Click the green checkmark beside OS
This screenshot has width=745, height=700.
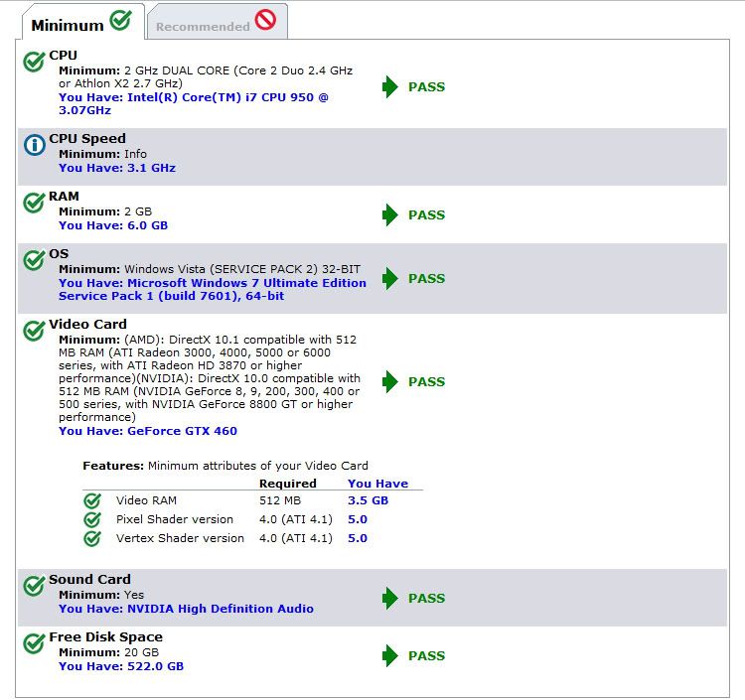(x=35, y=260)
